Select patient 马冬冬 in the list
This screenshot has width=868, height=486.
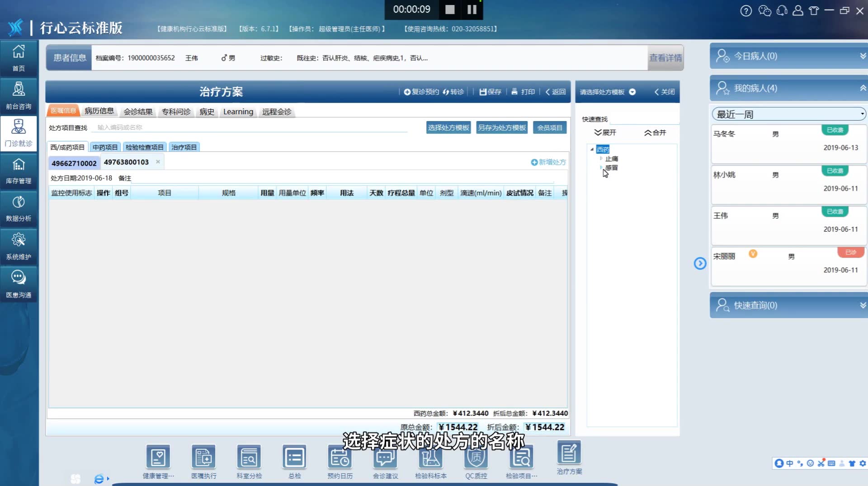click(788, 144)
